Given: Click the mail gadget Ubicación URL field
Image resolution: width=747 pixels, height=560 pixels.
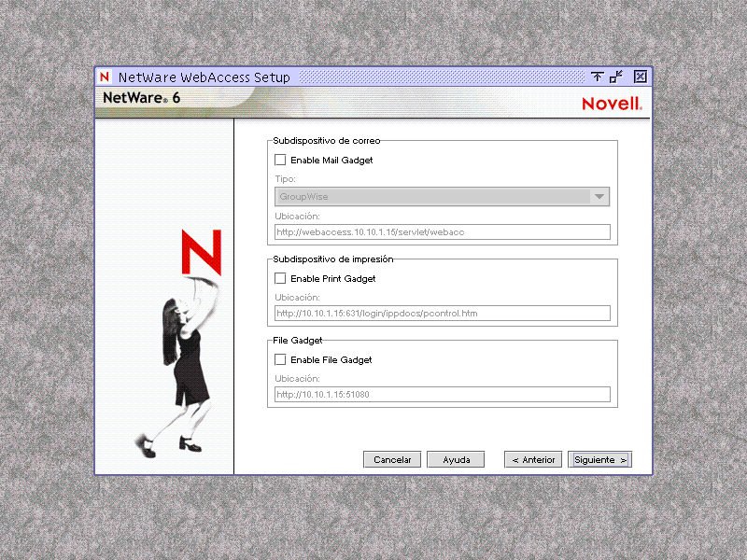Looking at the screenshot, I should [x=442, y=231].
